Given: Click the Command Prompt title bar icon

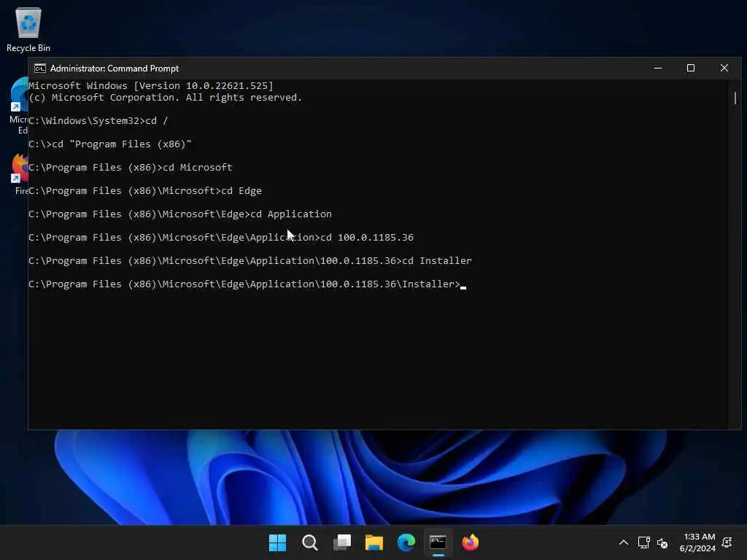Looking at the screenshot, I should (x=40, y=69).
